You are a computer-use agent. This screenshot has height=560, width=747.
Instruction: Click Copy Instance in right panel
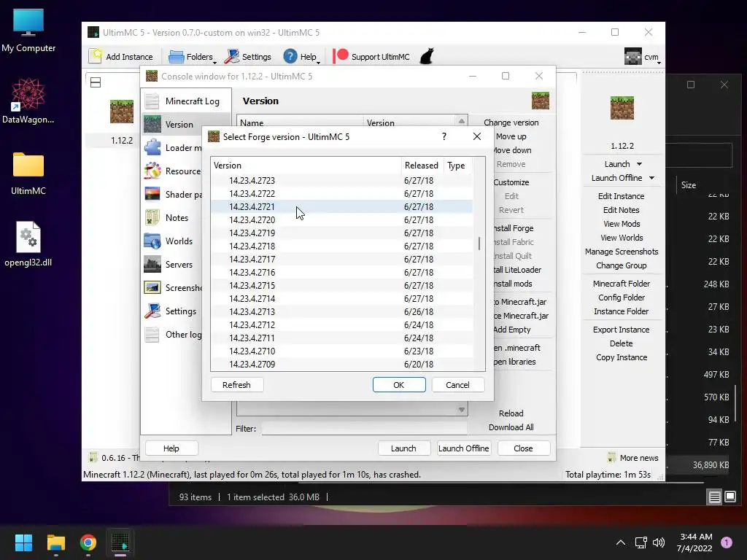(622, 357)
